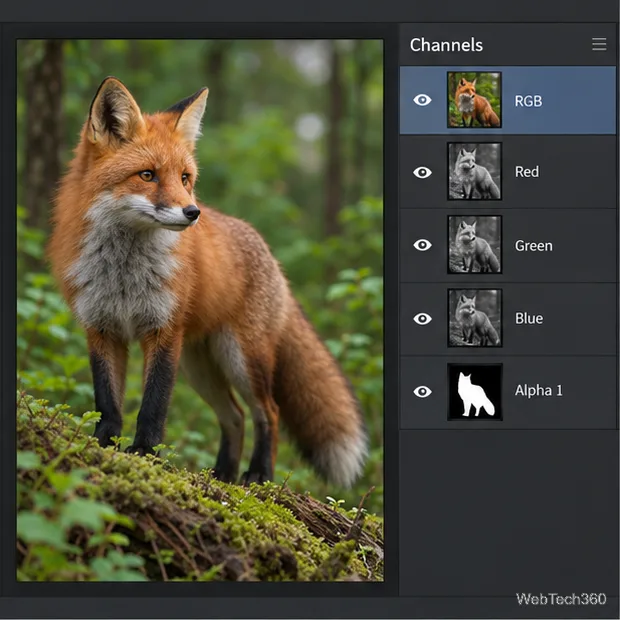The image size is (620, 620).
Task: Select the Blue channel name
Action: tap(529, 318)
